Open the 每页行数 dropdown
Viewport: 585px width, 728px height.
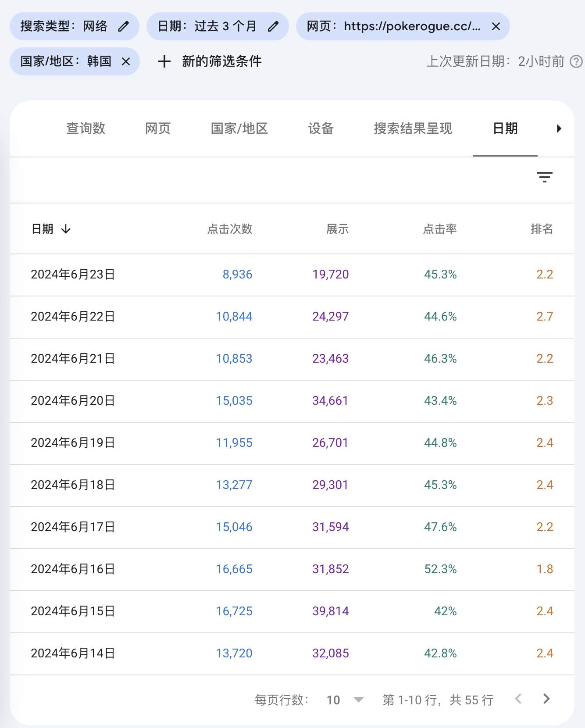coord(345,700)
